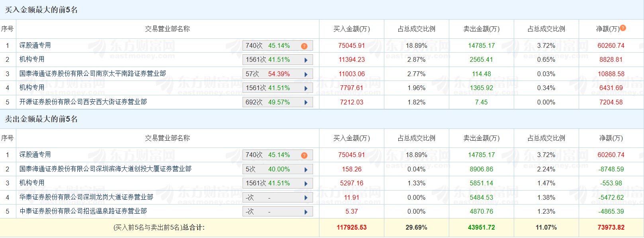Click the orange help icon beside 净额(万) header
The image size is (644, 238).
[623, 28]
